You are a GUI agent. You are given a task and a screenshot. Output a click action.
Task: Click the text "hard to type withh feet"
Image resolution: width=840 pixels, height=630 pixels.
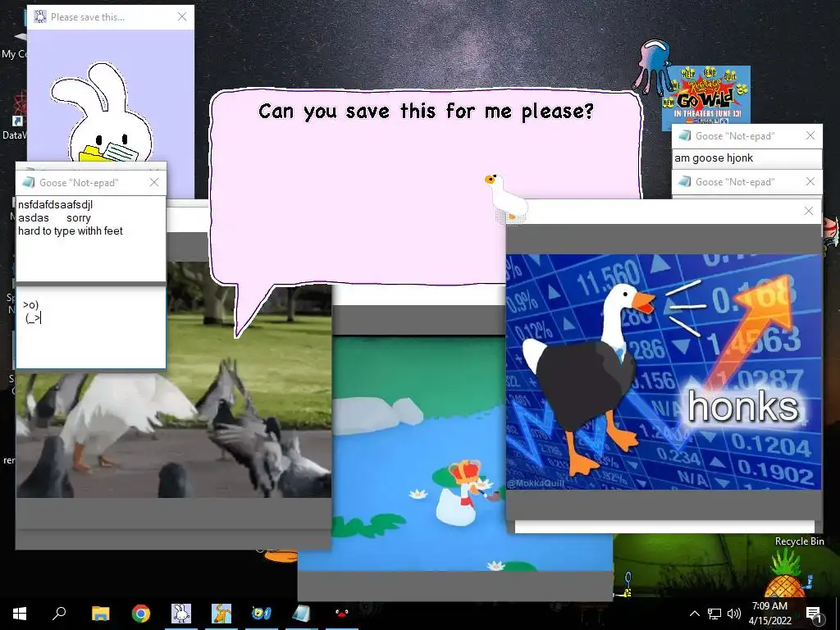pyautogui.click(x=71, y=231)
